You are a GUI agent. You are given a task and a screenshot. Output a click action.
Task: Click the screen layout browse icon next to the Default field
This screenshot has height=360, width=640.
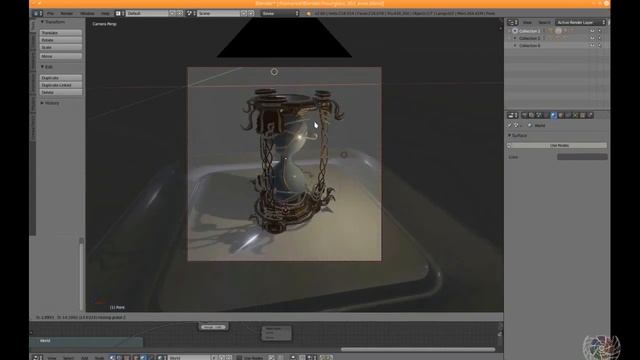(120, 13)
